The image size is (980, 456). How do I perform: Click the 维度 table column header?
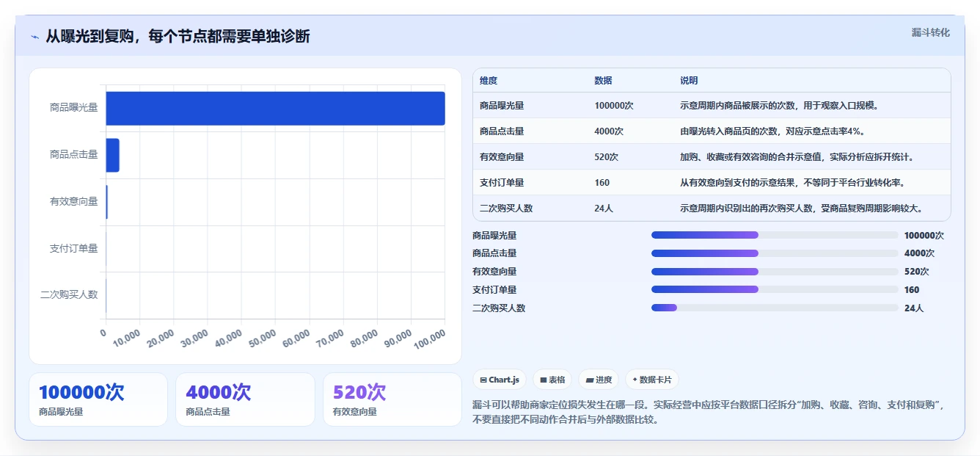[489, 81]
